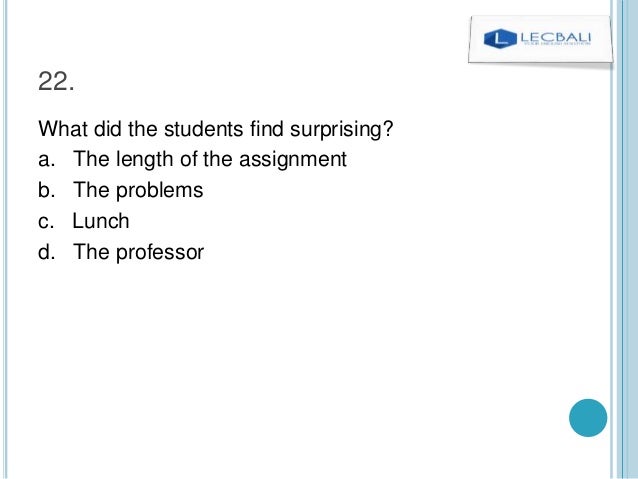Screen dimensions: 638x479
Task: Click the question "What did the students find surprising?"
Action: pos(216,129)
